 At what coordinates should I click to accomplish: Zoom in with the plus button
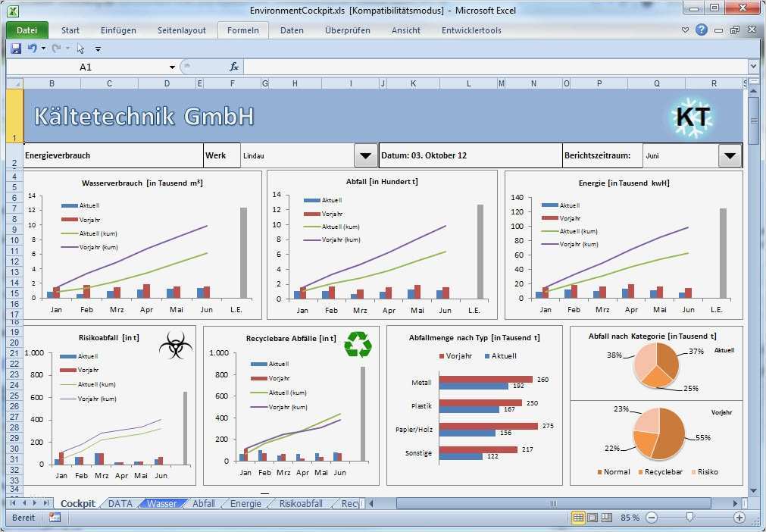tap(739, 518)
